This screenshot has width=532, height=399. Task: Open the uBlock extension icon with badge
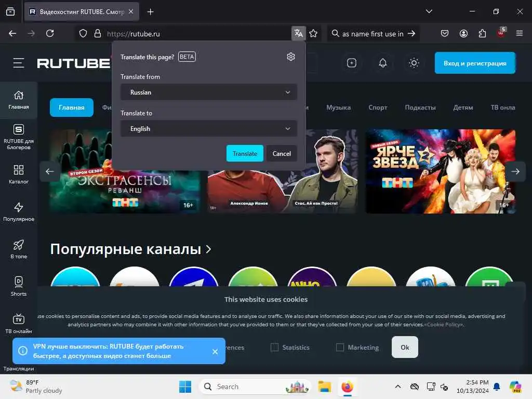click(x=501, y=33)
